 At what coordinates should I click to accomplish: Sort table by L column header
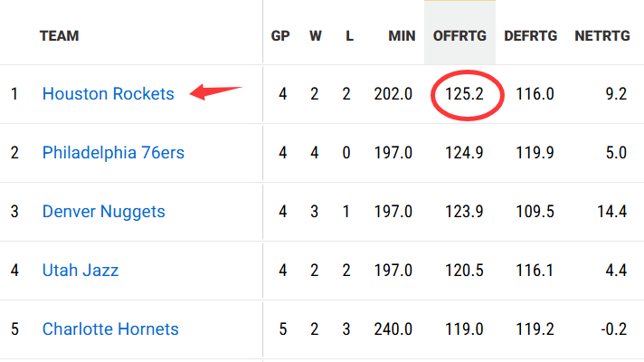[x=349, y=36]
